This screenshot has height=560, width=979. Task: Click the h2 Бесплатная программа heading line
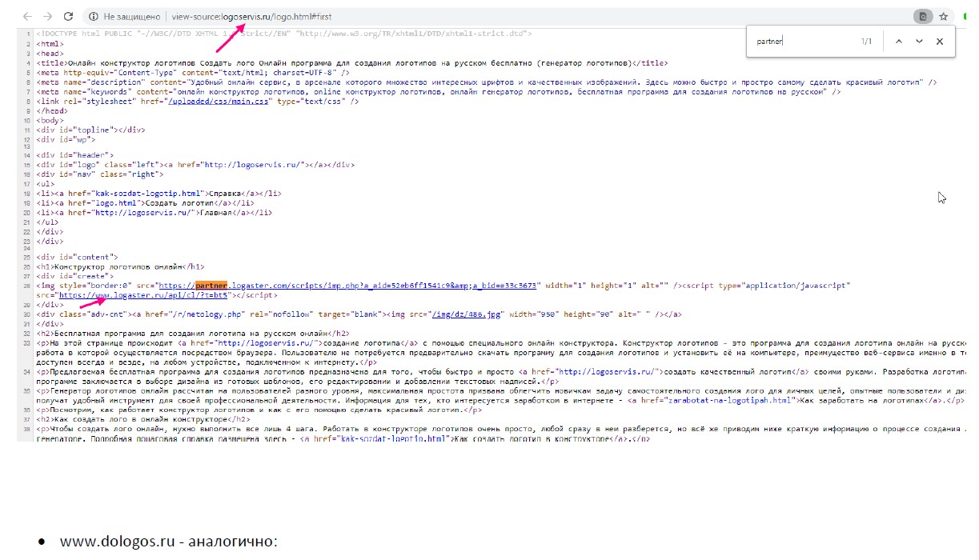[193, 334]
